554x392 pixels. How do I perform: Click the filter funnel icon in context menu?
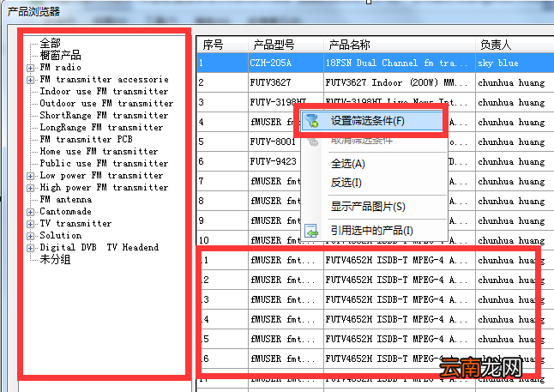[312, 121]
